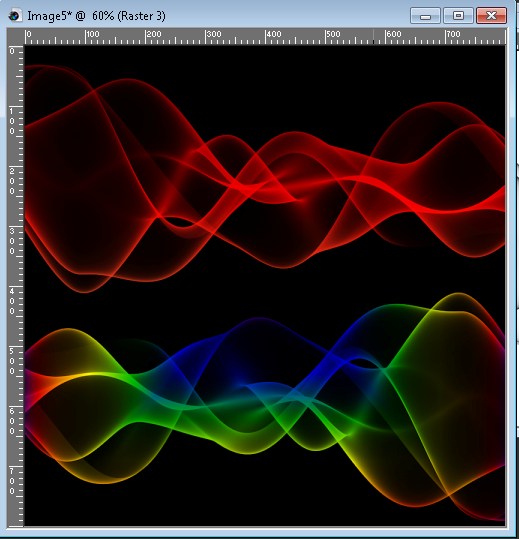Click the 500 mark on horizontal ruler
Screen dimensions: 519x539
333,34
